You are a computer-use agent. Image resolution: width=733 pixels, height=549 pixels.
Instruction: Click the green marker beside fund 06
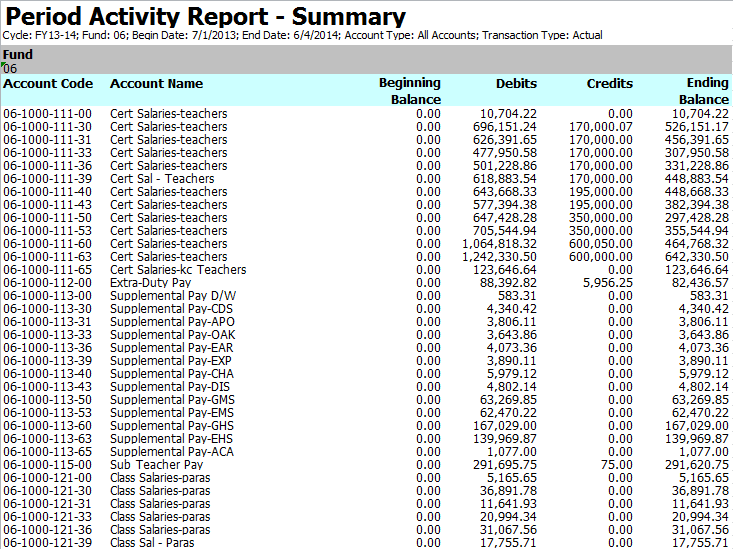5,64
